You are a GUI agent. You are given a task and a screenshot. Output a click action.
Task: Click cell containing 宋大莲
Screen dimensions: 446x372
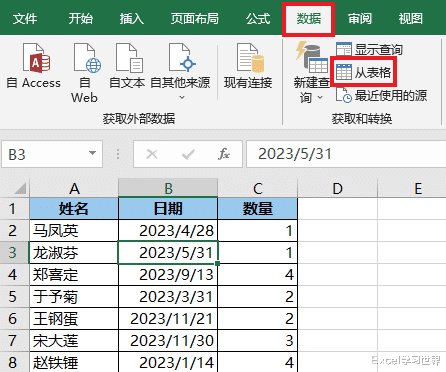pos(74,341)
